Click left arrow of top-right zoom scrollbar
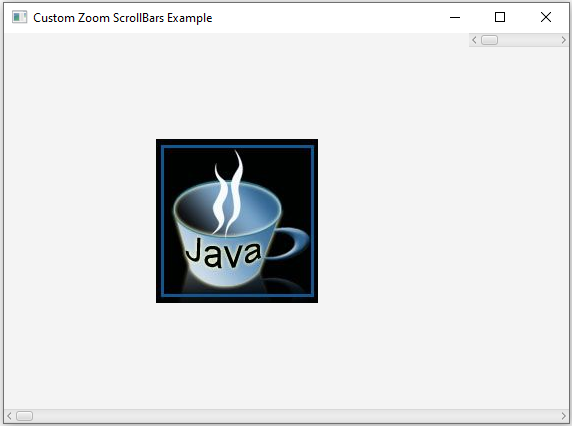The image size is (572, 426). coord(474,40)
